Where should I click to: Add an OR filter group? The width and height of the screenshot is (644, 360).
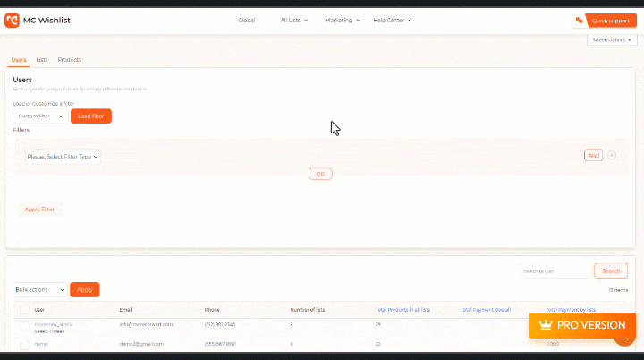tap(320, 174)
